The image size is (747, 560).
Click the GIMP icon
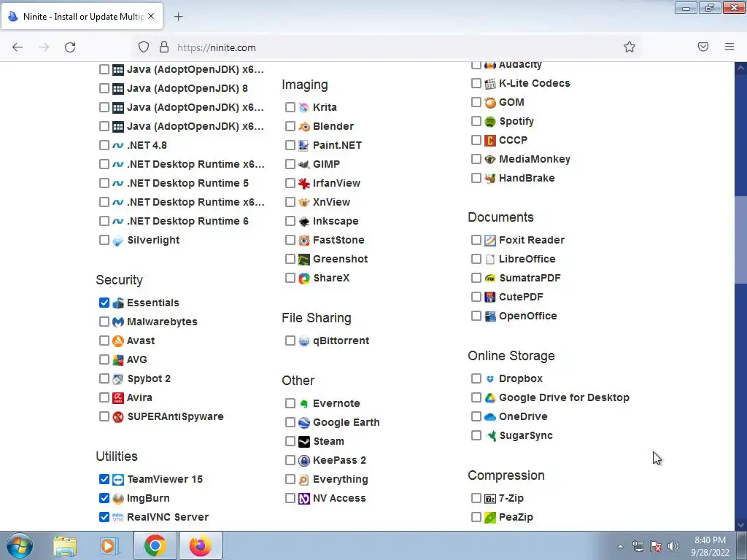(304, 164)
